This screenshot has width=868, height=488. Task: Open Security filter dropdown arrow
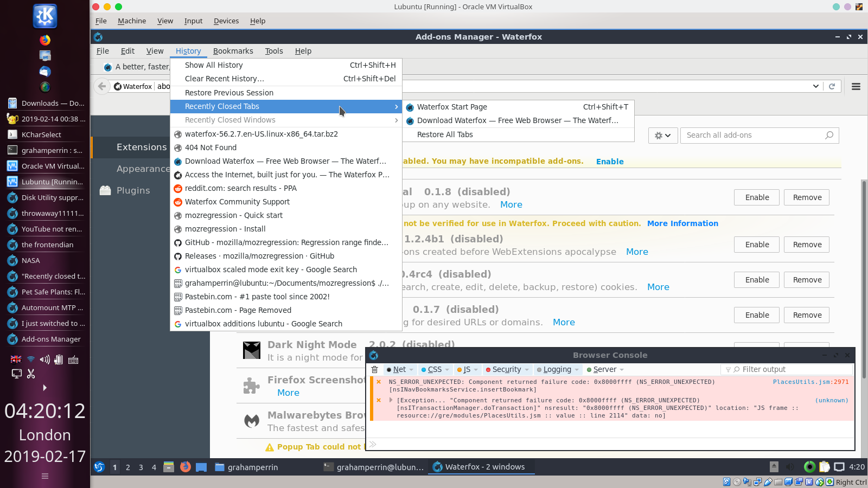pos(527,370)
